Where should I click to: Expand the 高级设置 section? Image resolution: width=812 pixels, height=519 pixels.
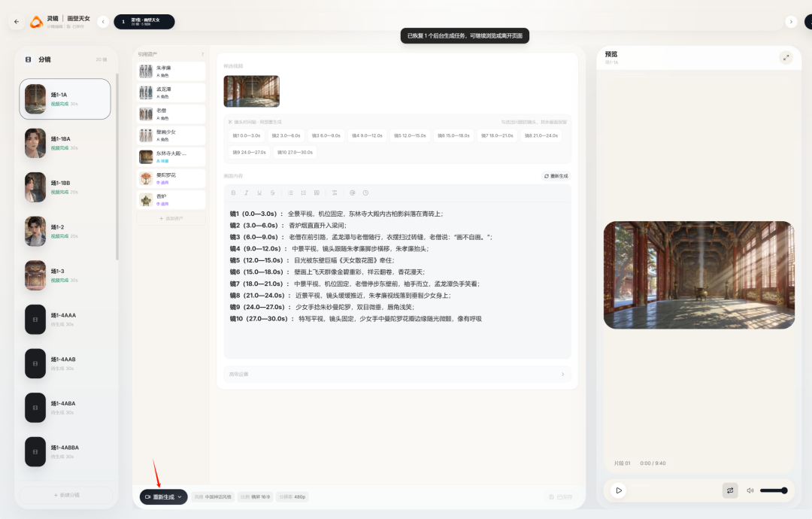click(x=397, y=374)
